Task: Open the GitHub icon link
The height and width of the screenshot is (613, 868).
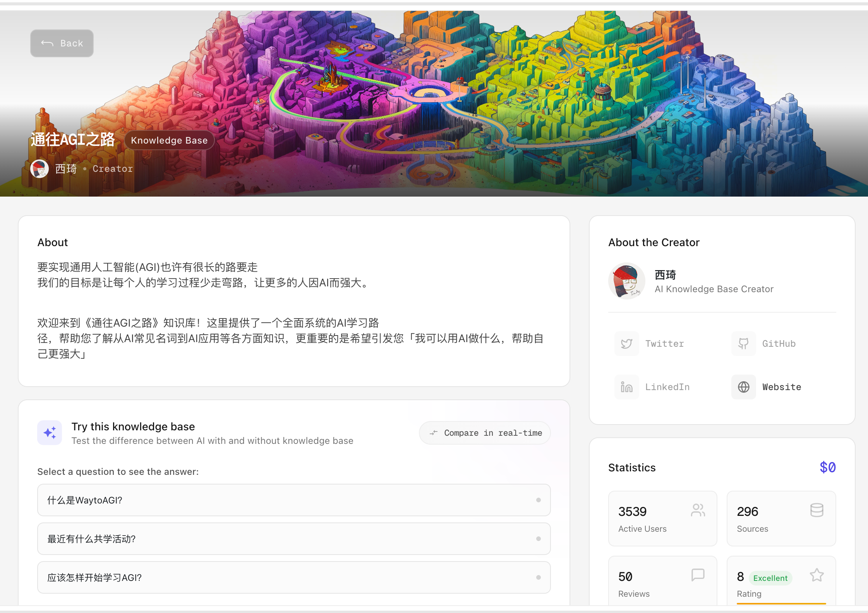Action: (744, 344)
